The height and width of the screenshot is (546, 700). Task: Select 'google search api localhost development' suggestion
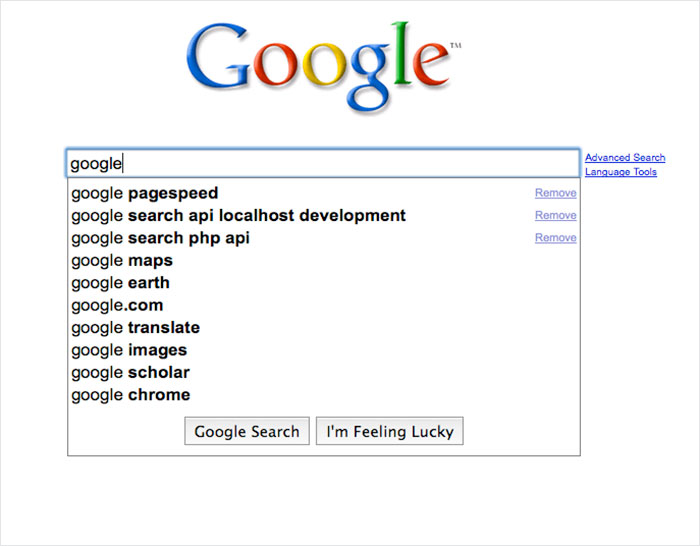pyautogui.click(x=238, y=215)
